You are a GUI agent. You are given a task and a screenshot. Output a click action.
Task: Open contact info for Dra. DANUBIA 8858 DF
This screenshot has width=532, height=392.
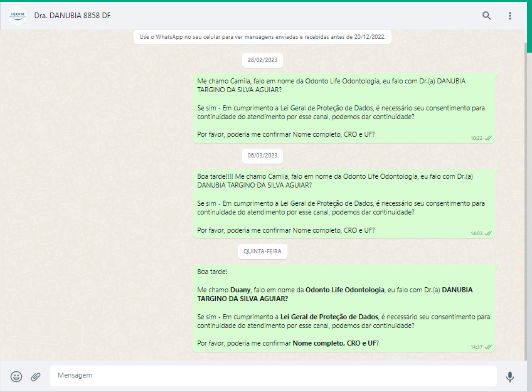coord(72,16)
